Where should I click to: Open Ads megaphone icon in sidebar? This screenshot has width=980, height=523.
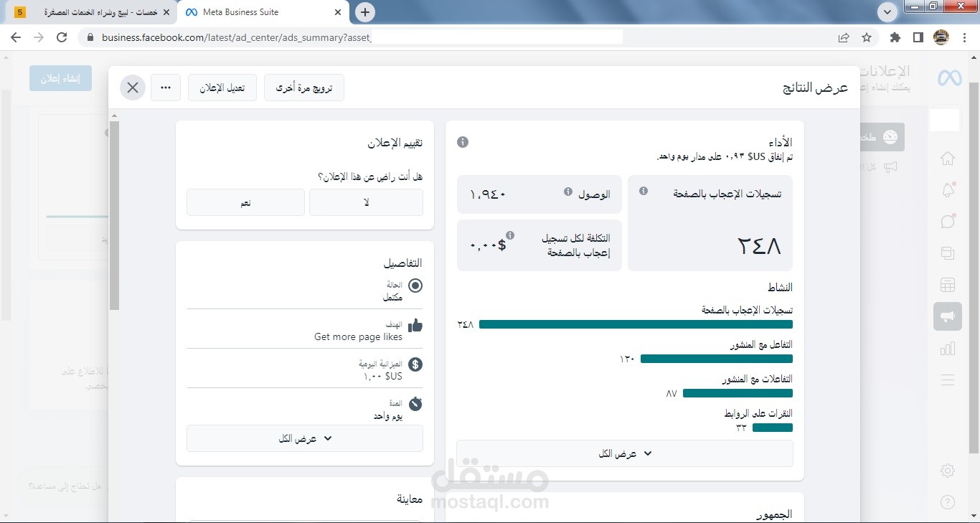pyautogui.click(x=948, y=316)
